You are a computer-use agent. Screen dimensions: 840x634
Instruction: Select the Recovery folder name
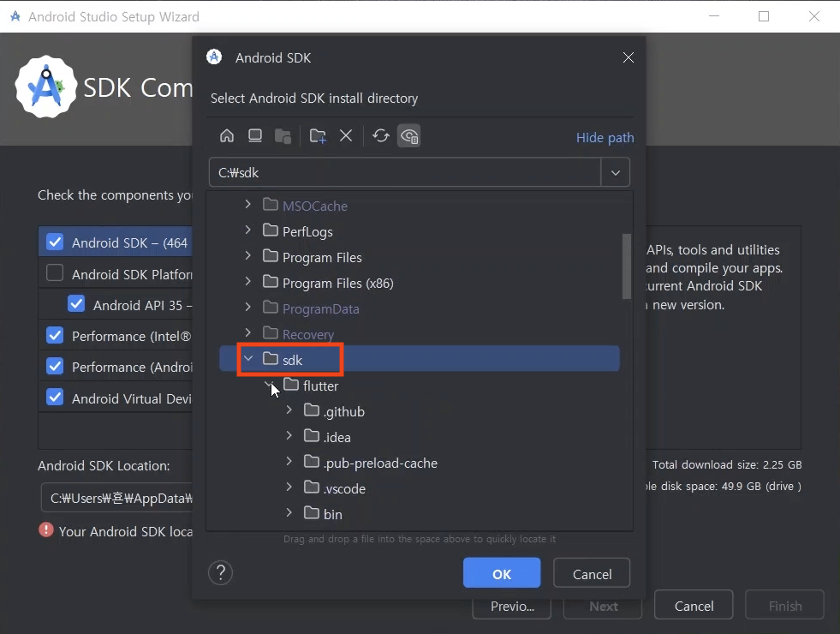tap(308, 334)
